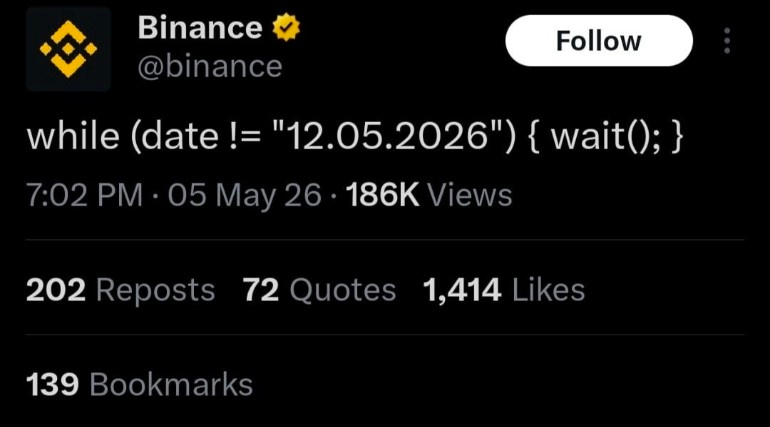Show the 202 Reposts list
The width and height of the screenshot is (770, 427).
[121, 290]
